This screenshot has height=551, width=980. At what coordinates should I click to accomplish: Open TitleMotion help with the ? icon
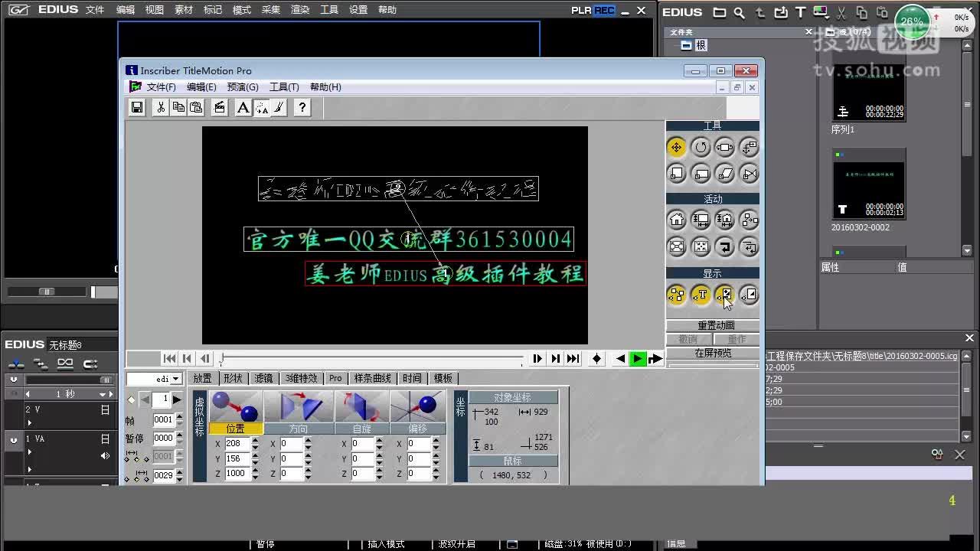(x=301, y=108)
